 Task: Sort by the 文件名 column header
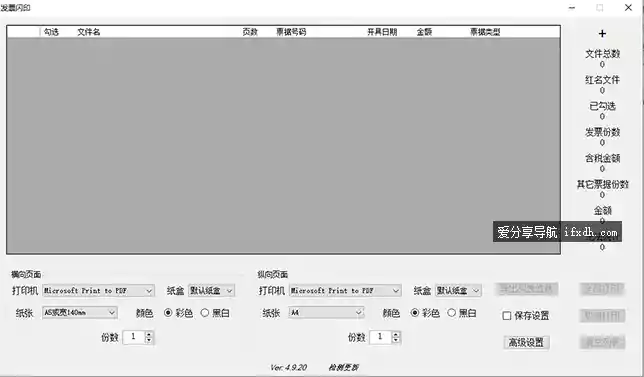pos(89,32)
